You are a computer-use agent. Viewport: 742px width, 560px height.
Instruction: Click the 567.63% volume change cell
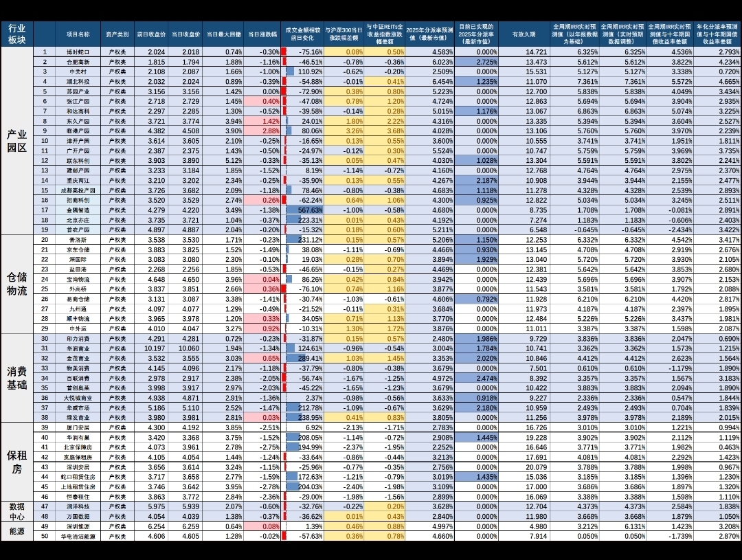click(x=302, y=210)
